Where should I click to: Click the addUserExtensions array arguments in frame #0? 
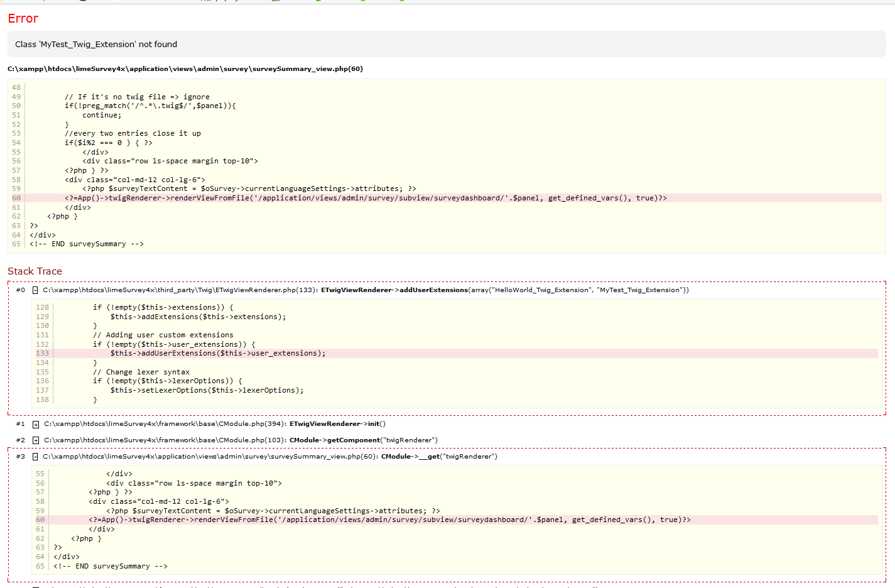tap(578, 290)
